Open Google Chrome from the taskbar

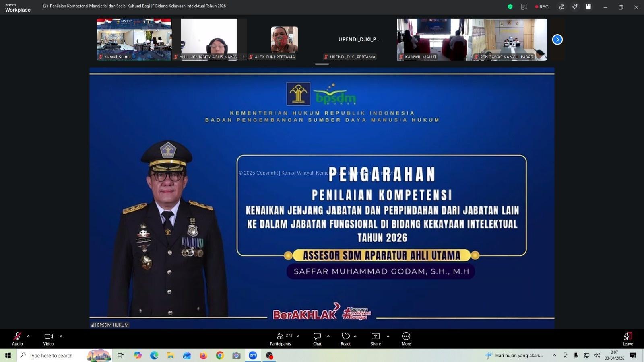(x=220, y=355)
